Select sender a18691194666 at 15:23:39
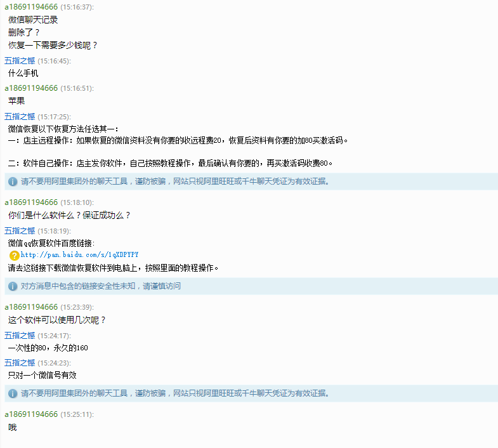Viewport: 498px width, 448px height. pos(31,306)
